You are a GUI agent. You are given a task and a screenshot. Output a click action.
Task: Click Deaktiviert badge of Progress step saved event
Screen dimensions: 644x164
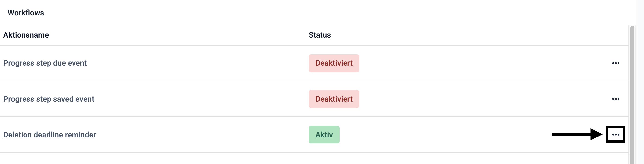(x=334, y=99)
